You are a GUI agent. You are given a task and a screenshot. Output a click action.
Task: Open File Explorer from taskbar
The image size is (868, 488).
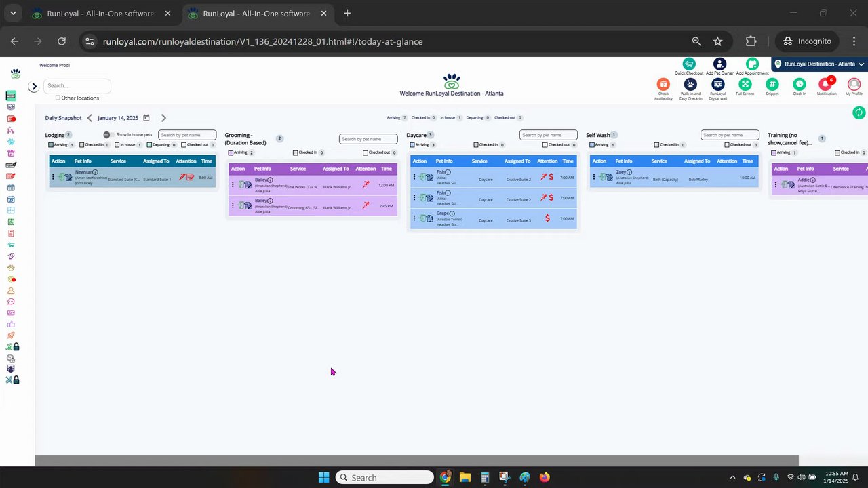(x=465, y=477)
